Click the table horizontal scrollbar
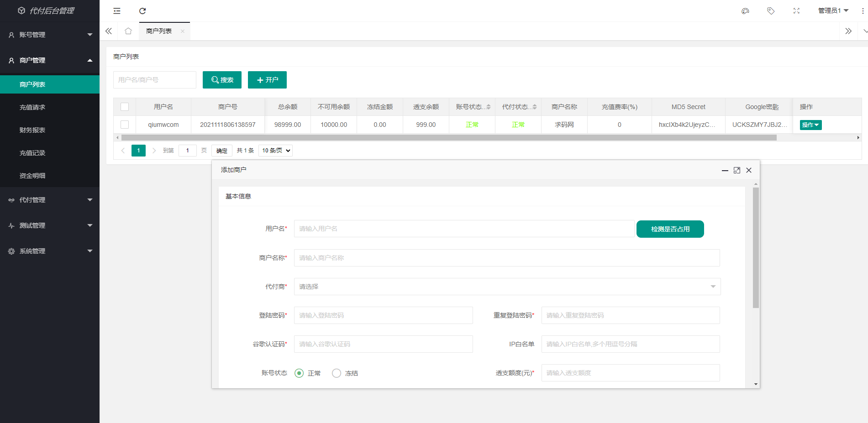The height and width of the screenshot is (423, 868). point(448,137)
